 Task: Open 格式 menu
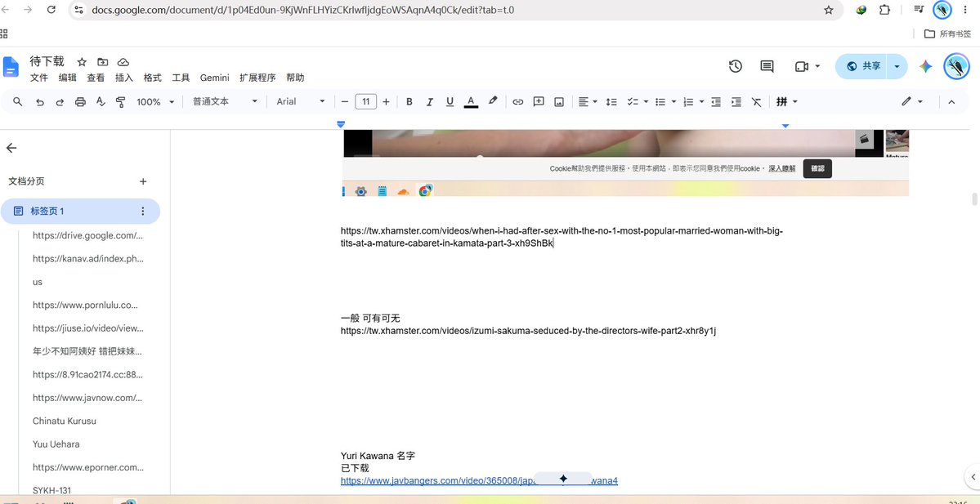(x=153, y=78)
